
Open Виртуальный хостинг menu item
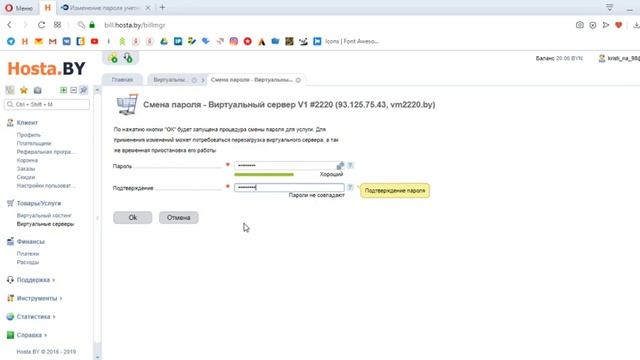pos(44,216)
